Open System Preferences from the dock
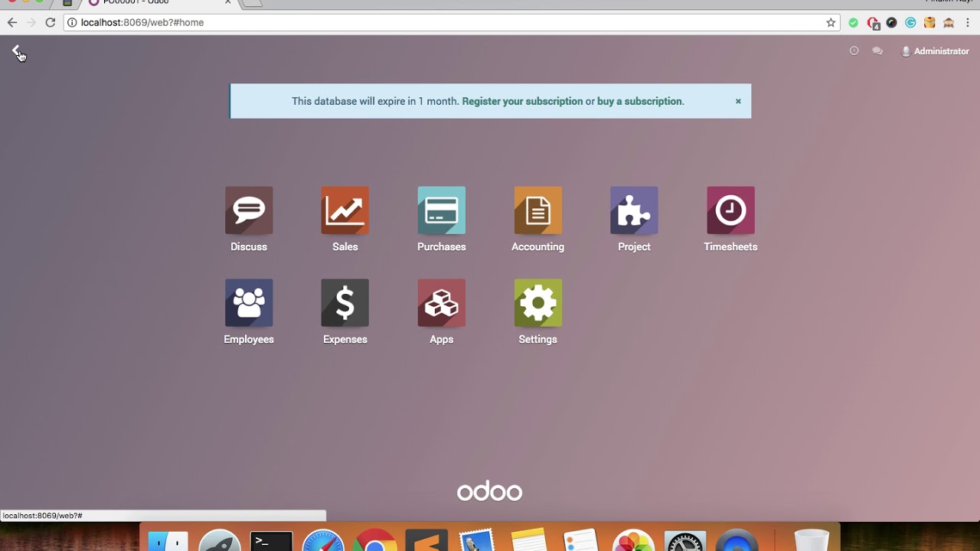The image size is (980, 551). pos(685,541)
